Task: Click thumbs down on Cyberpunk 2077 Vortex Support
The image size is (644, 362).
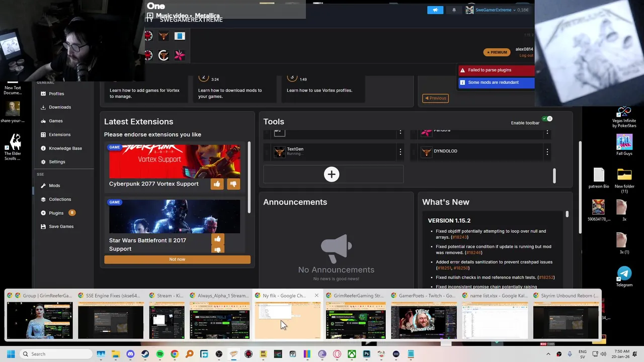Action: pos(233,184)
